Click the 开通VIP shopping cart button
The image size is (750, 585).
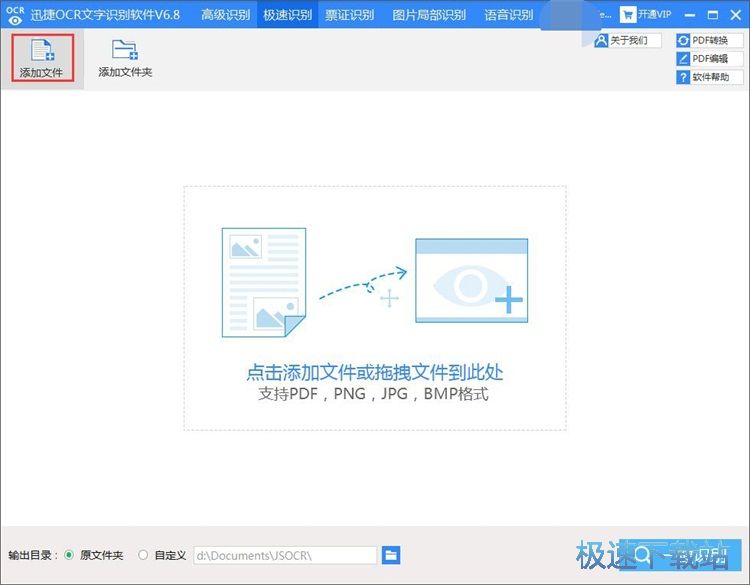coord(645,15)
